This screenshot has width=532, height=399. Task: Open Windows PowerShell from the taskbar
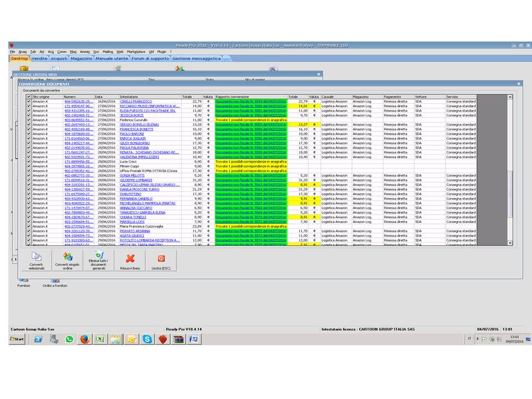pos(38,339)
